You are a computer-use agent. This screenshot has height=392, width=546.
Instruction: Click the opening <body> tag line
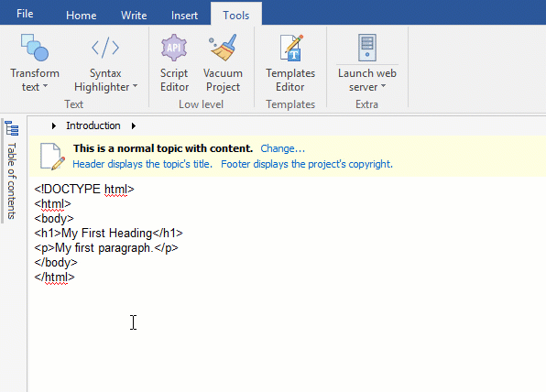tap(54, 218)
